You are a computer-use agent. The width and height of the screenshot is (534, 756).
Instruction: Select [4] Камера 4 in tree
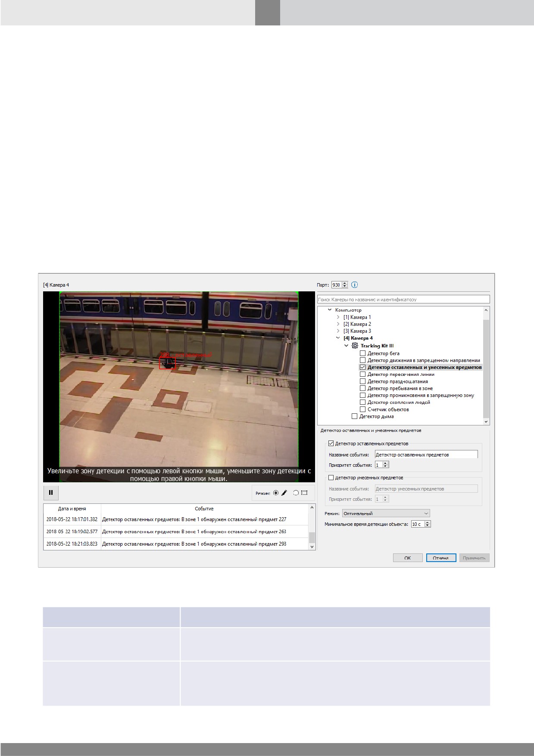358,338
